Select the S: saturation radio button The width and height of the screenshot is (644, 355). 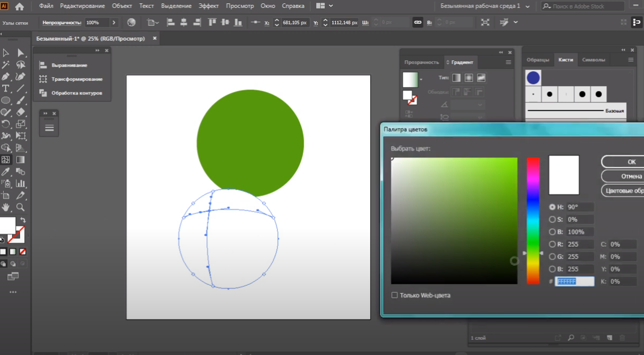click(553, 219)
